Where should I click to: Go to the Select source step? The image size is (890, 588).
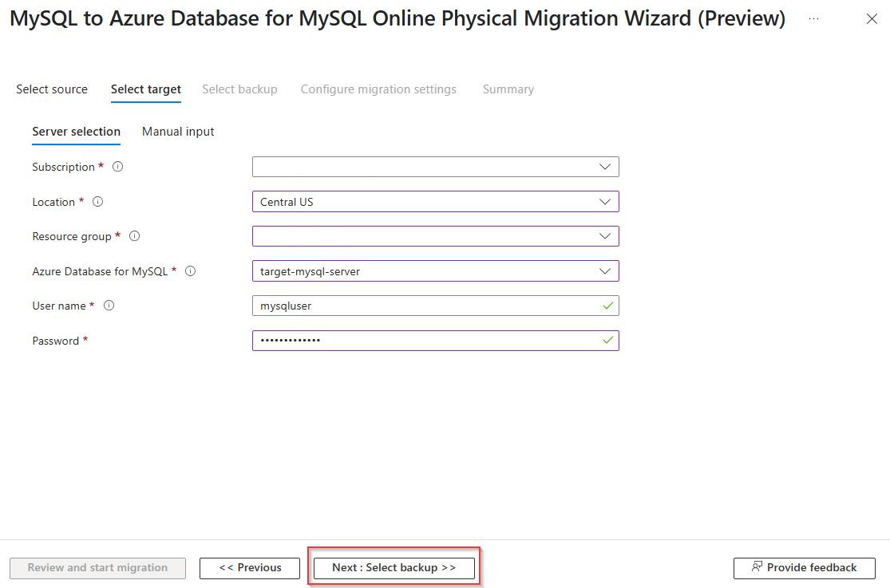click(52, 89)
